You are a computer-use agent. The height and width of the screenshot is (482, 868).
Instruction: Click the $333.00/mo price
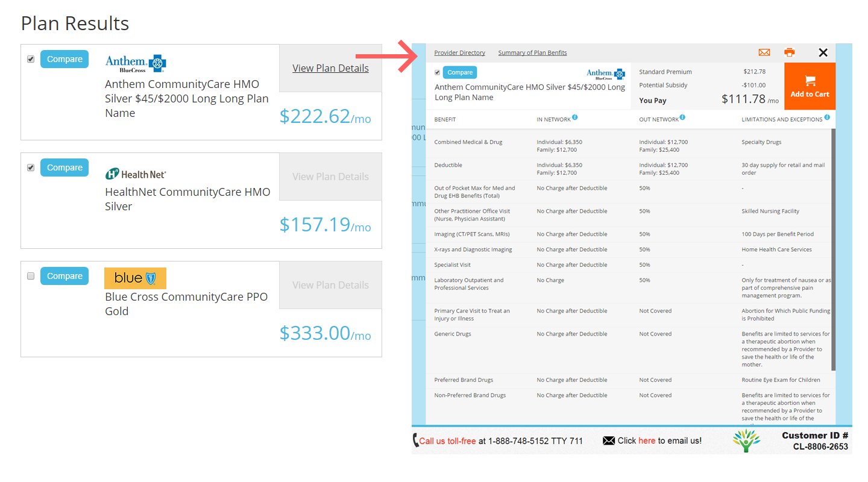[x=325, y=333]
